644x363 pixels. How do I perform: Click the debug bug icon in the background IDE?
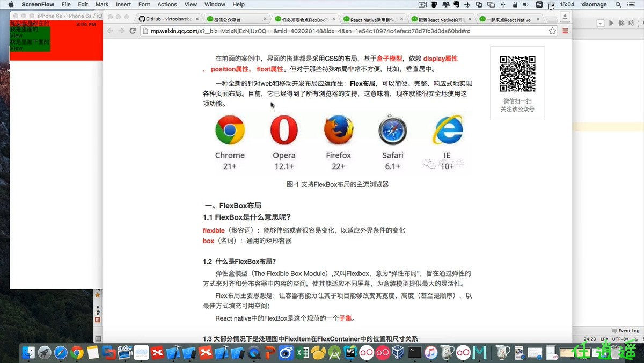tap(621, 23)
